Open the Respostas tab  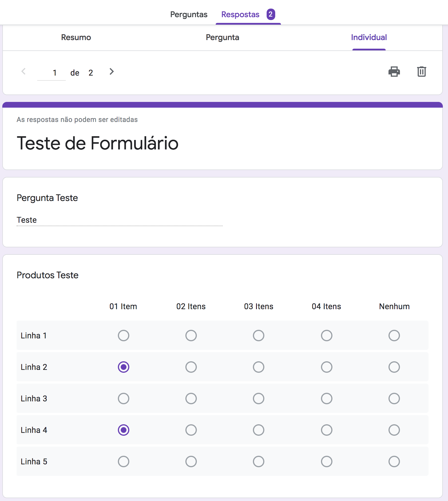coord(240,15)
